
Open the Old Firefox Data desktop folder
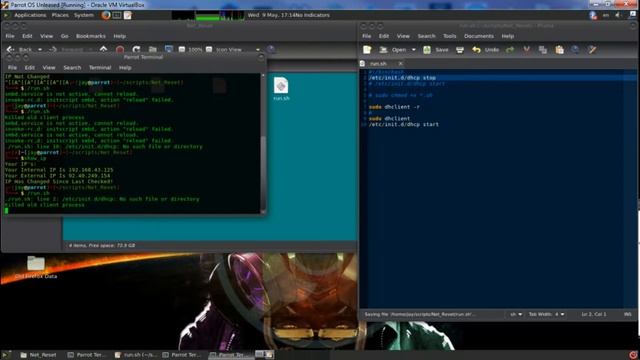(36, 267)
